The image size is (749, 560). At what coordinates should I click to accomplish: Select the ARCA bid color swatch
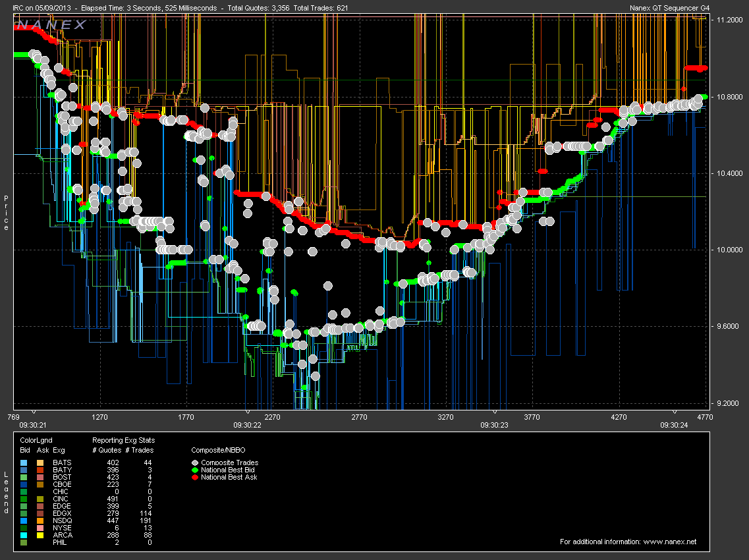(24, 535)
